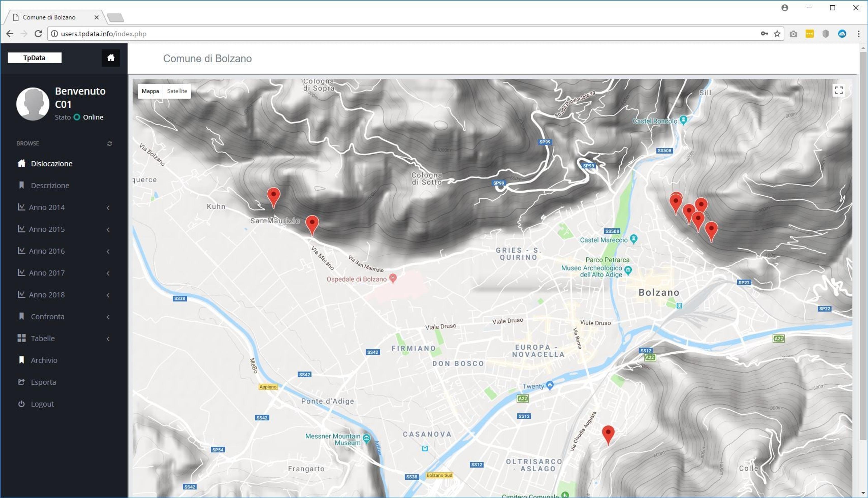Open the Chrome menu three dots
The width and height of the screenshot is (868, 498).
tap(859, 33)
